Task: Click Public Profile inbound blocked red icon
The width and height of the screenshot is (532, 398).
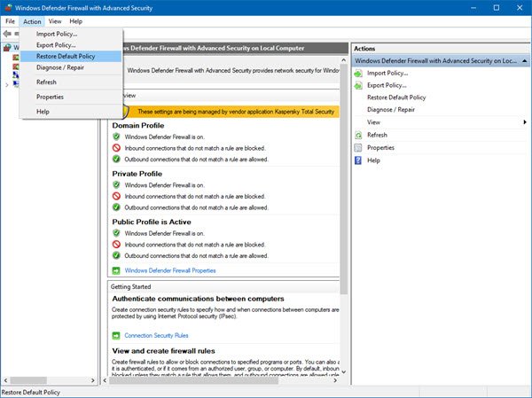Action: 116,245
